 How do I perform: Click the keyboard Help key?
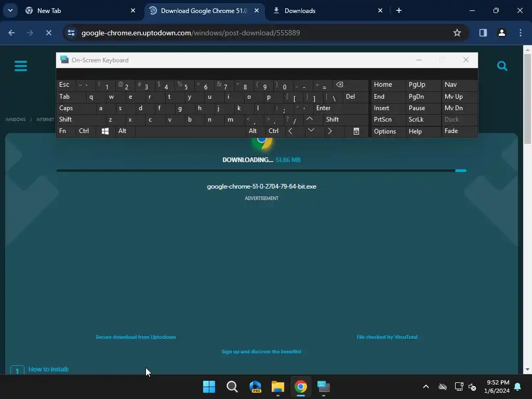(423, 131)
